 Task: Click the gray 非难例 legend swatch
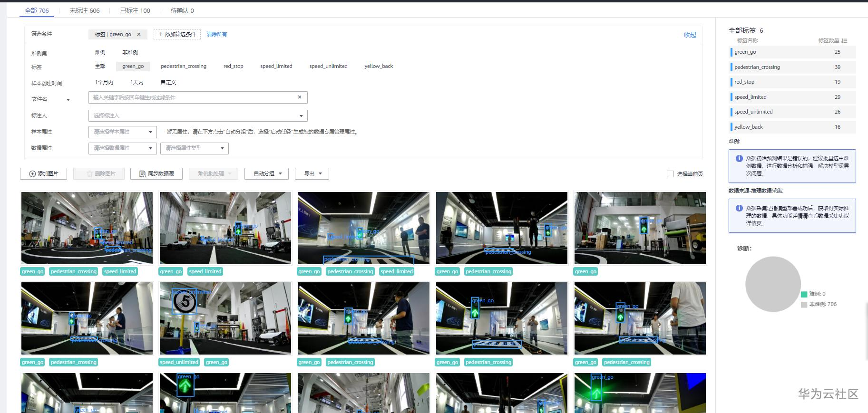(x=804, y=305)
